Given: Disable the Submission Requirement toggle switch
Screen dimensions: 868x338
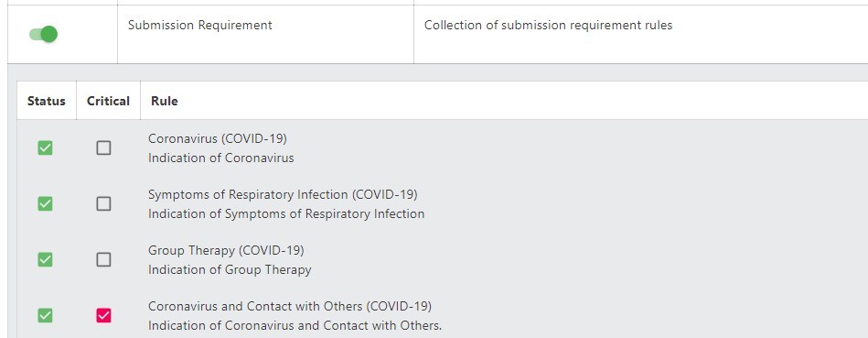Looking at the screenshot, I should pyautogui.click(x=44, y=35).
